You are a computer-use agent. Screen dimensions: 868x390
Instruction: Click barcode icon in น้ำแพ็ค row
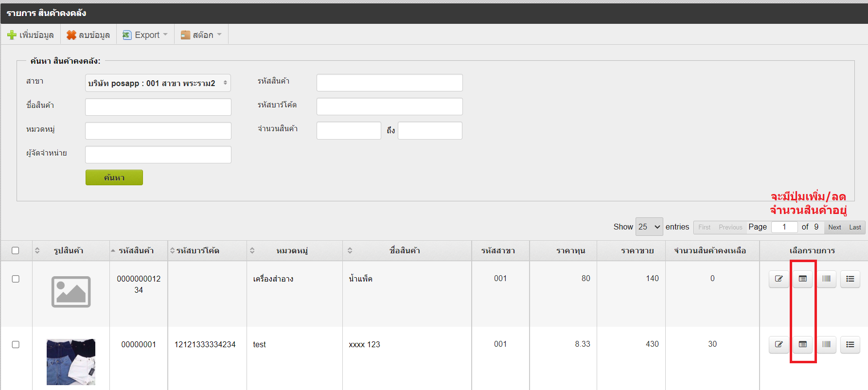(826, 279)
